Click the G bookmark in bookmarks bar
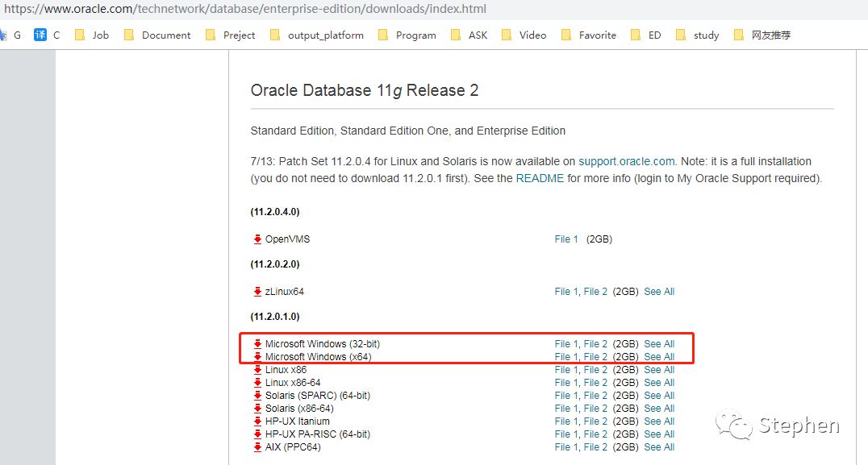 tap(11, 35)
